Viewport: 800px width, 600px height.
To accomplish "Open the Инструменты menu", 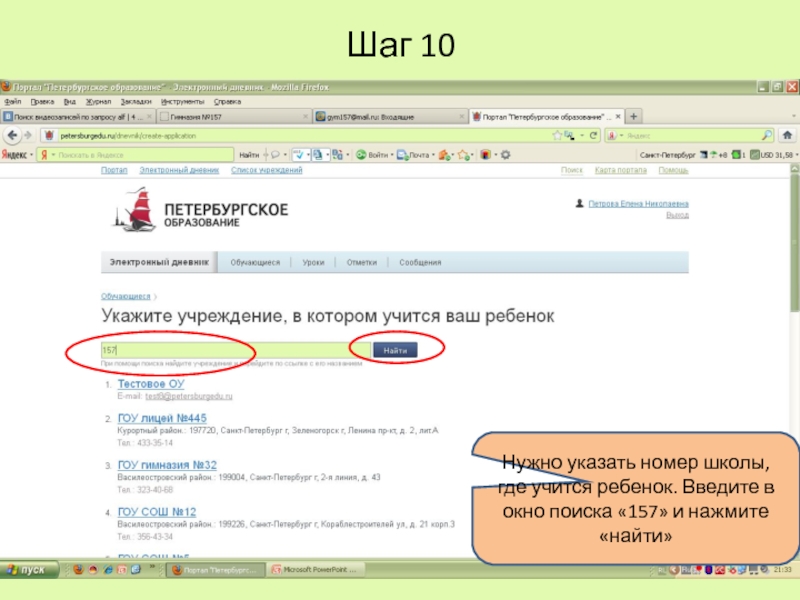I will pos(182,102).
